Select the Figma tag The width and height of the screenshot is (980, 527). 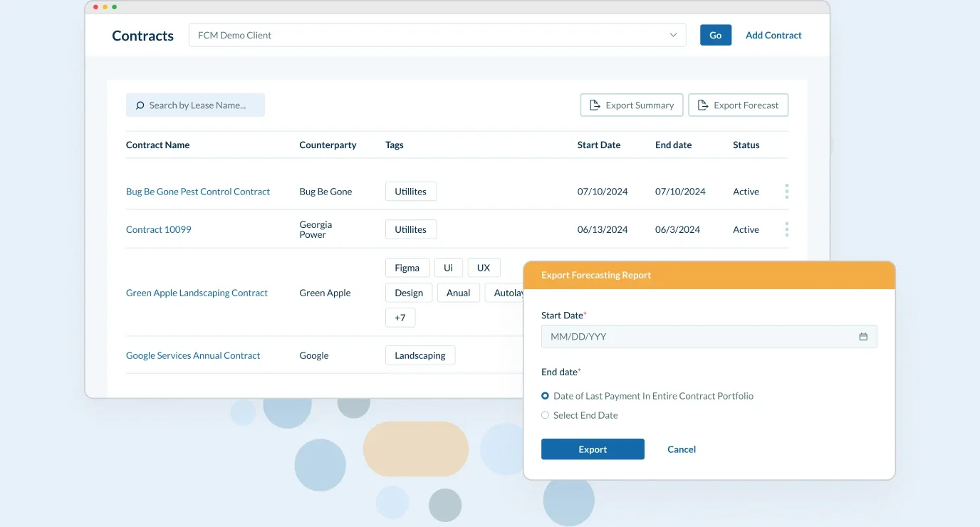click(407, 268)
